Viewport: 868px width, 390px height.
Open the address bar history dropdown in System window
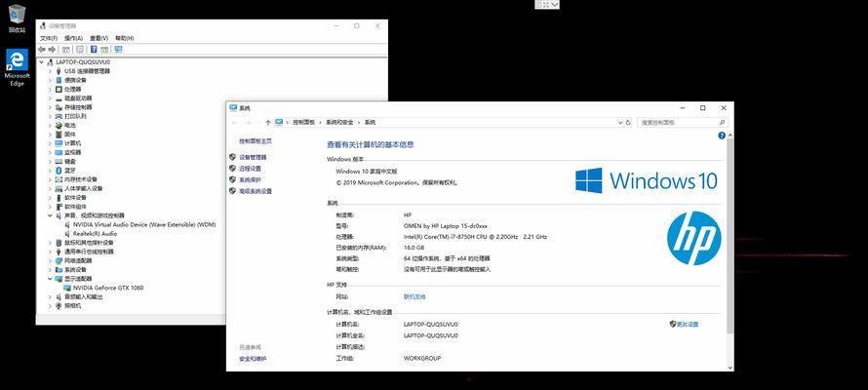coord(620,122)
